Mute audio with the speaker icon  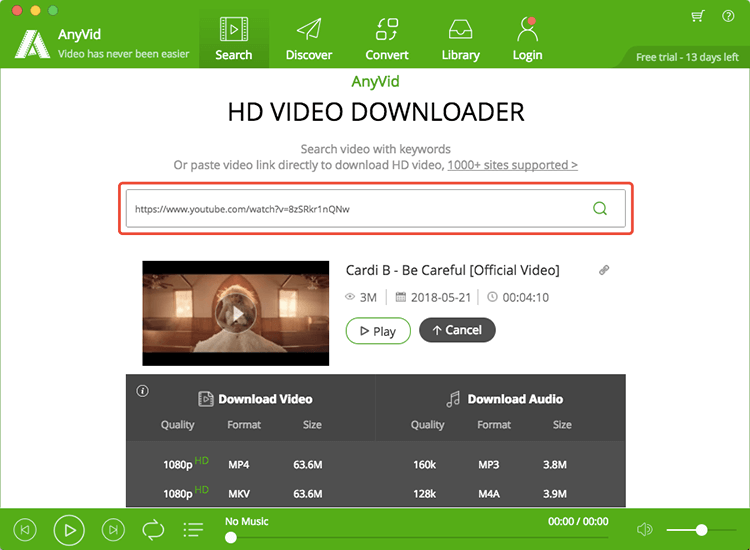coord(644,529)
